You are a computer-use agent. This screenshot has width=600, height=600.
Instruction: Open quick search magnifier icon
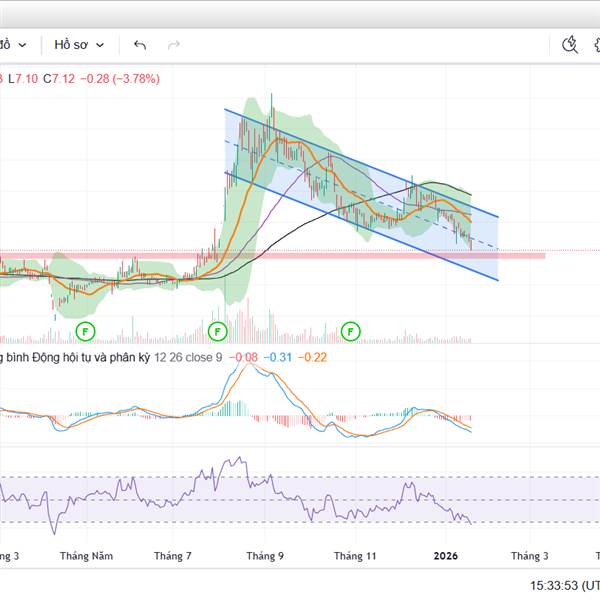point(570,44)
